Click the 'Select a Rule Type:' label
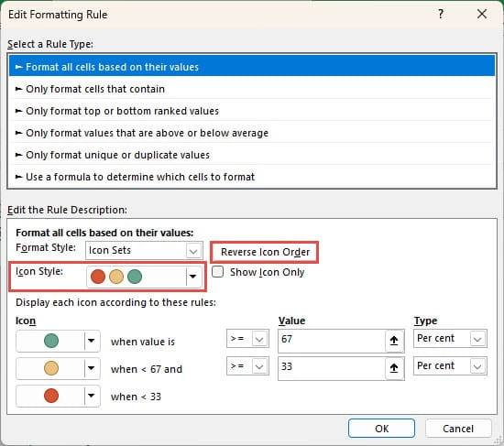This screenshot has height=446, width=504. coord(50,44)
